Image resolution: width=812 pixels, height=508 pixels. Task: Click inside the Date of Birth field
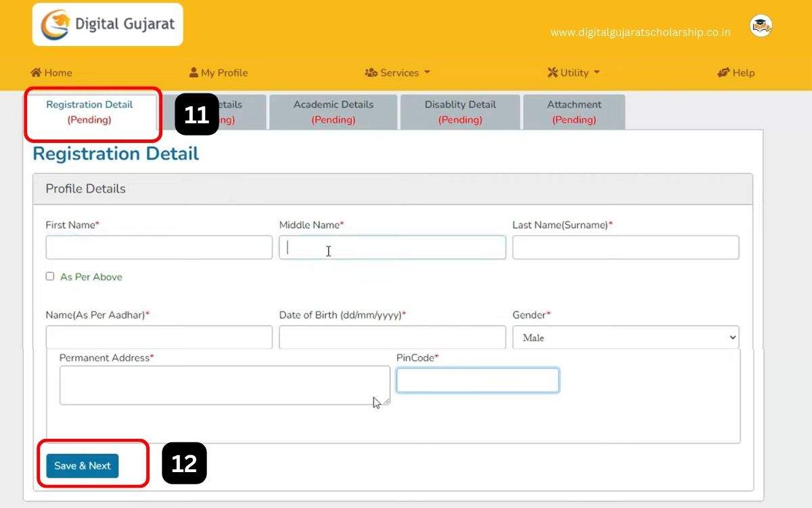click(392, 337)
